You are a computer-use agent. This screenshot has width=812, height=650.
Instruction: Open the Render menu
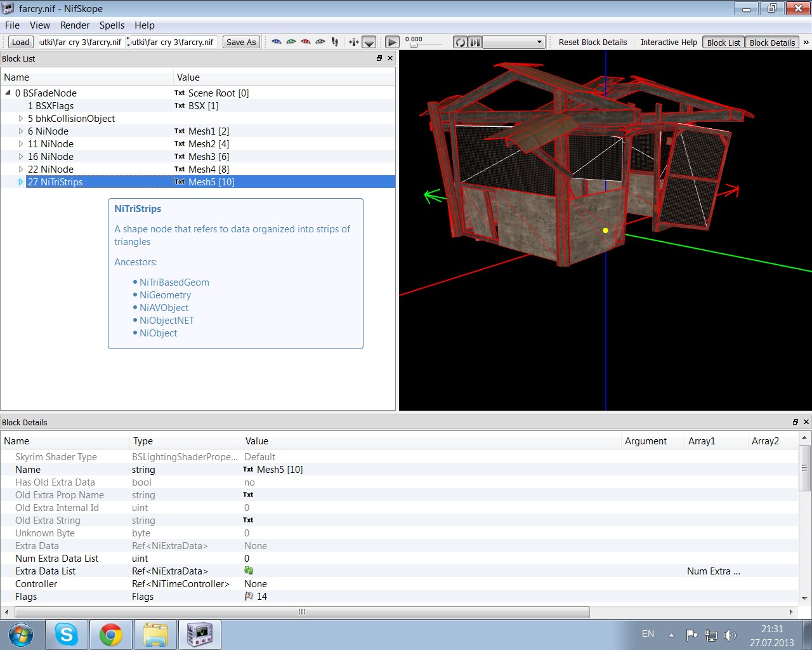[x=75, y=25]
